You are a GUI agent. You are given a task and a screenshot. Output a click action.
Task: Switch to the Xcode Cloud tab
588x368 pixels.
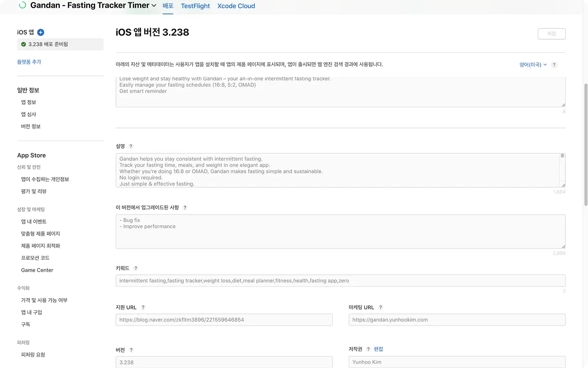point(236,6)
